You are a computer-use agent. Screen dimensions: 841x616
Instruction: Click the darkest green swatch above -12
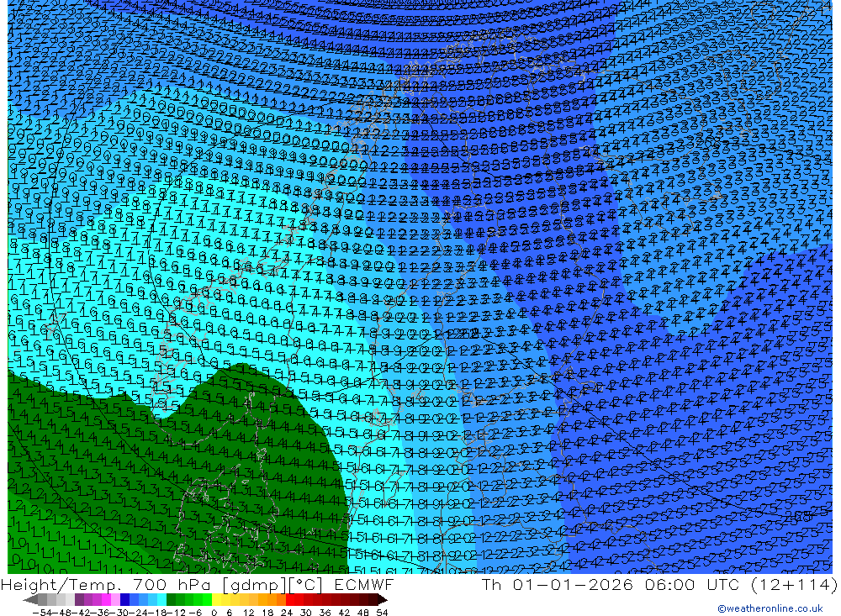point(171,600)
